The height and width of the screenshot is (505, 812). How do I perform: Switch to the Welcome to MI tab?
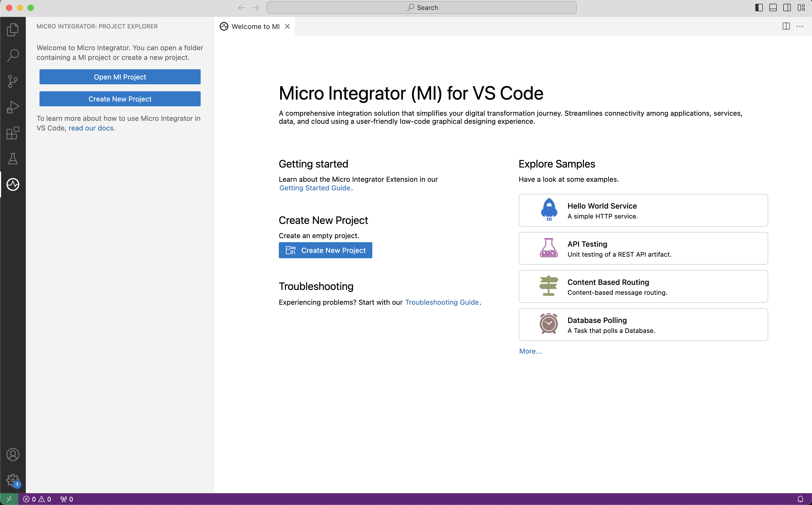point(255,26)
